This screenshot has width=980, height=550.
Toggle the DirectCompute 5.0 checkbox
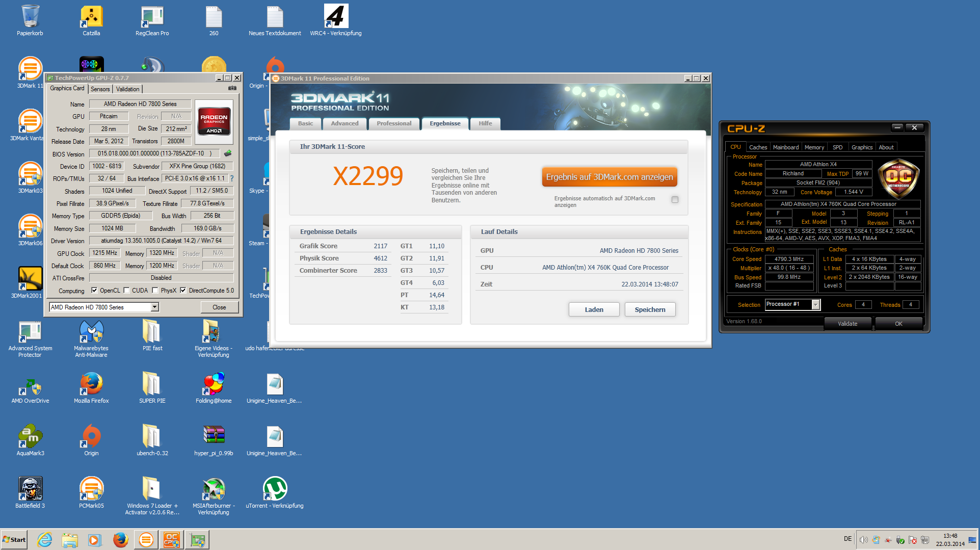click(183, 291)
